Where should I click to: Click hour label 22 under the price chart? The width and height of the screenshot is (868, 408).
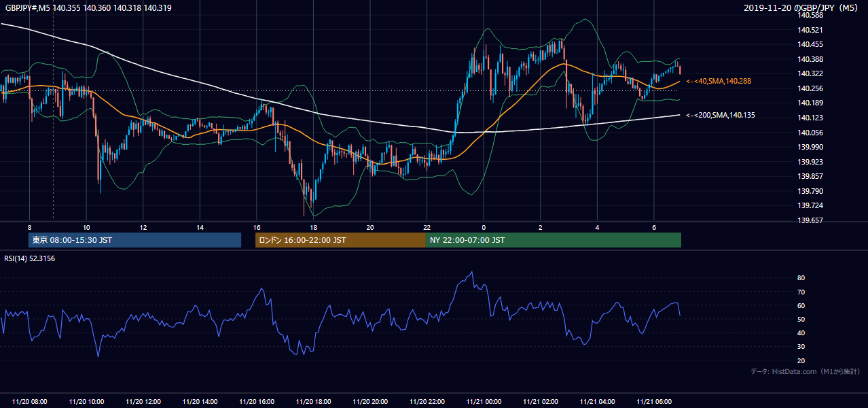tap(427, 227)
